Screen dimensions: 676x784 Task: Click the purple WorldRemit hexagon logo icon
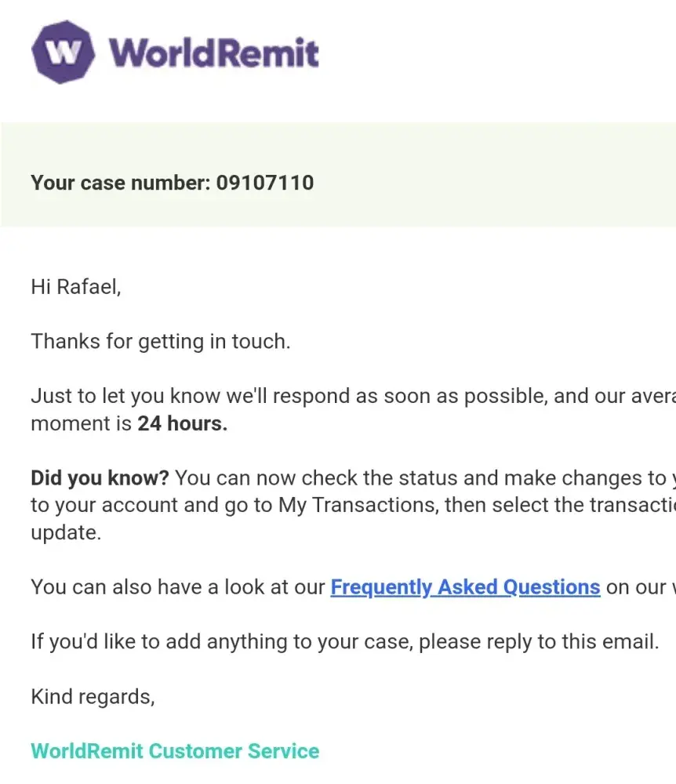(63, 52)
